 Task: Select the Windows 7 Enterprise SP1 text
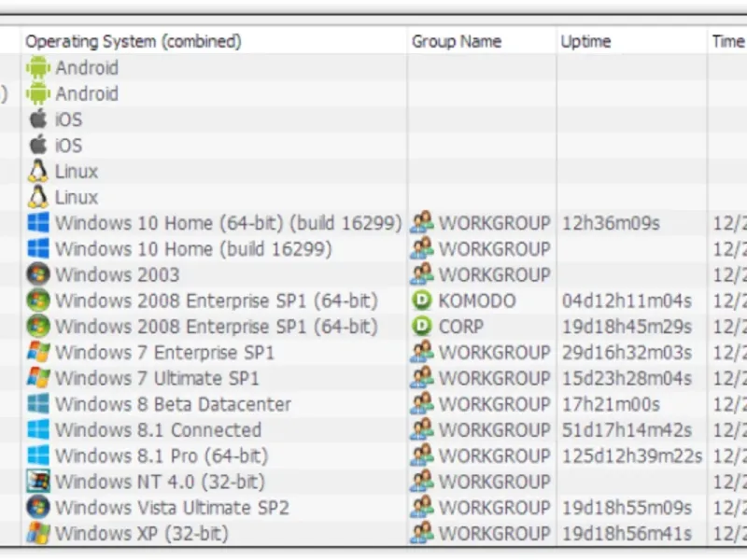pyautogui.click(x=165, y=353)
